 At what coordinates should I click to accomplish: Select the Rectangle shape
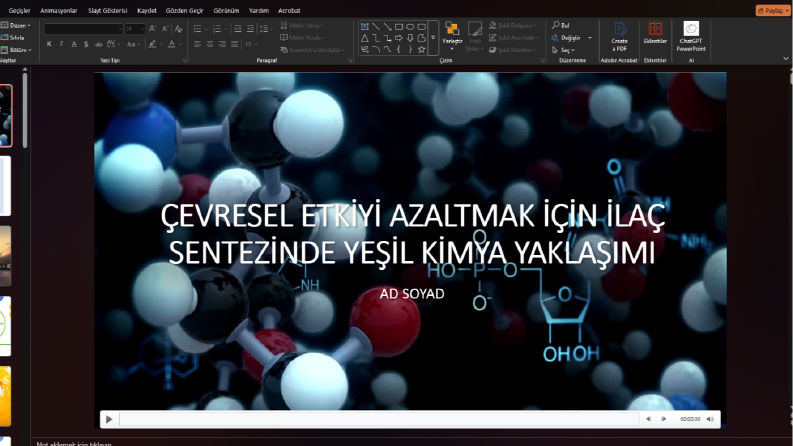click(399, 26)
